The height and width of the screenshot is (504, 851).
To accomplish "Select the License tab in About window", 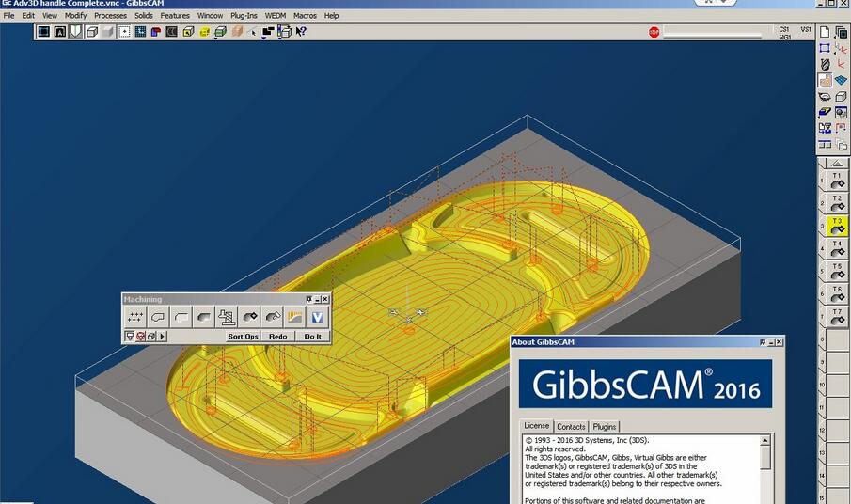I will [x=536, y=426].
